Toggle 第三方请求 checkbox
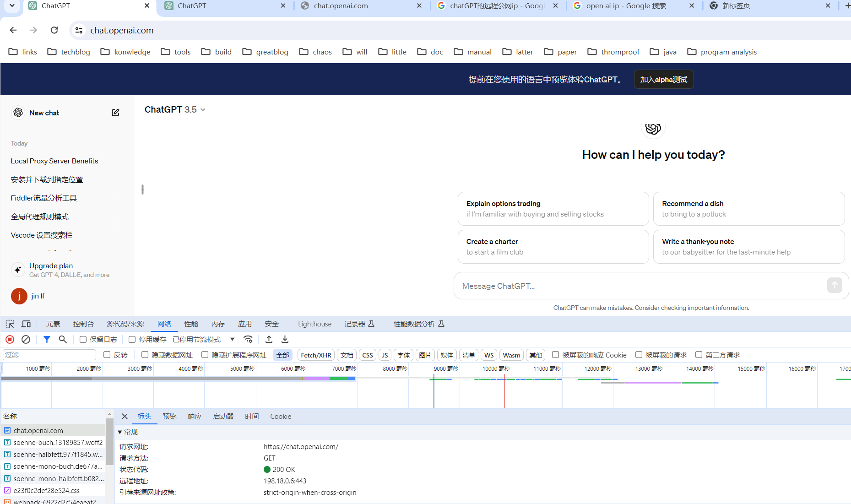The width and height of the screenshot is (851, 504). [x=699, y=355]
